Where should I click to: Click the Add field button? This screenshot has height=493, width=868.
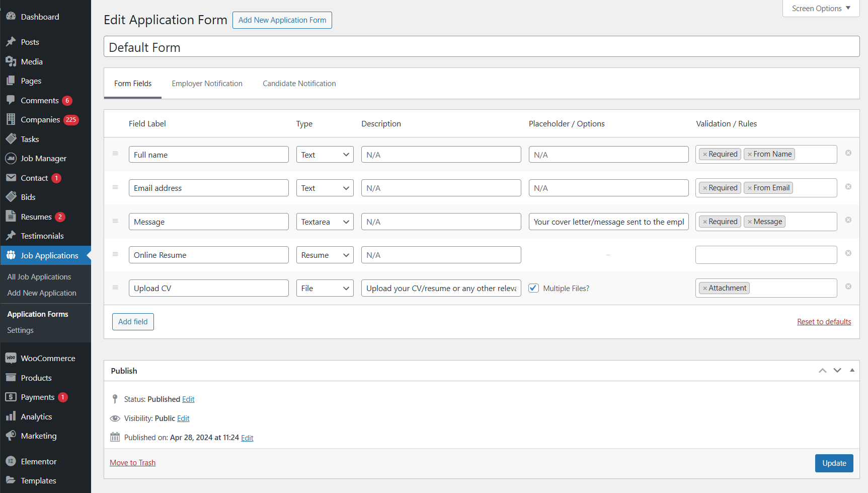click(x=133, y=322)
